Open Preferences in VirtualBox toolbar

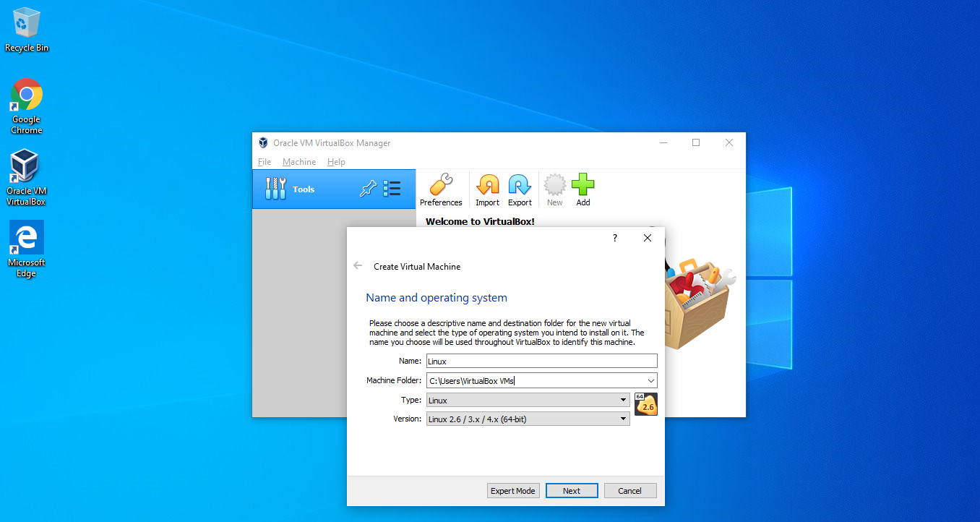click(x=441, y=190)
